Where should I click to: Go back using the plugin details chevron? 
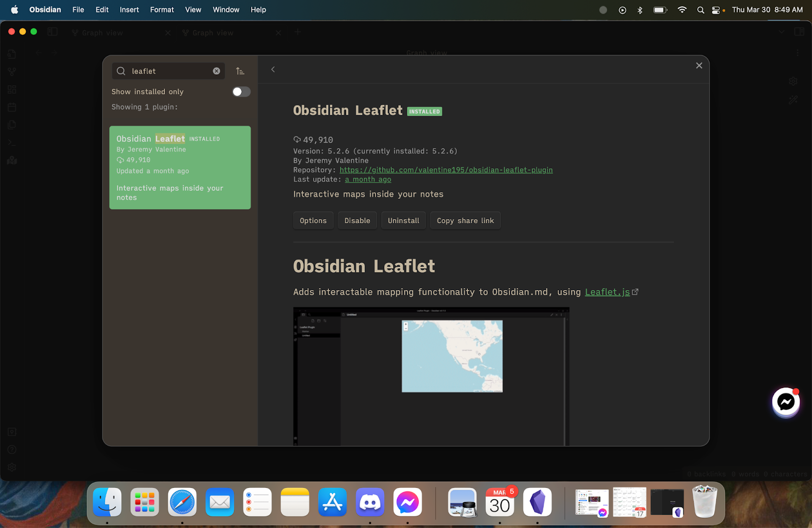(273, 69)
